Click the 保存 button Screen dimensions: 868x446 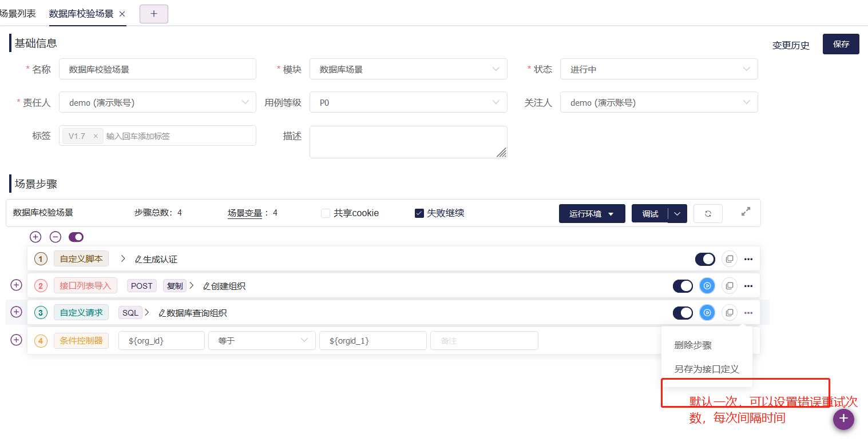841,44
